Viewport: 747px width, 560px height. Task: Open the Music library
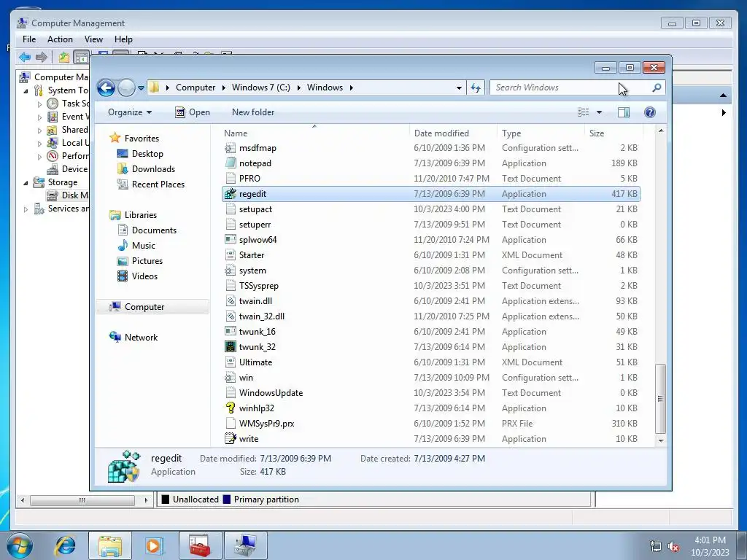(x=144, y=246)
